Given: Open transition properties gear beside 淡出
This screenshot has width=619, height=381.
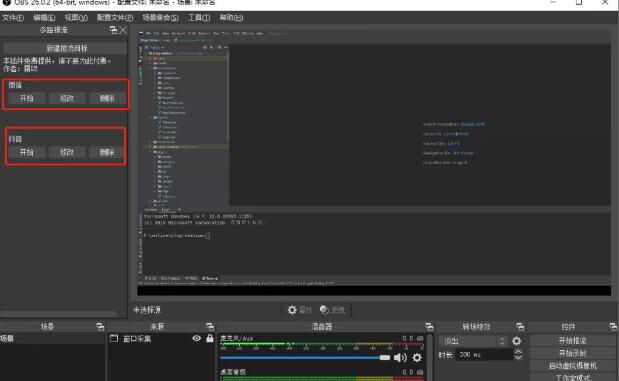Looking at the screenshot, I should [x=516, y=341].
